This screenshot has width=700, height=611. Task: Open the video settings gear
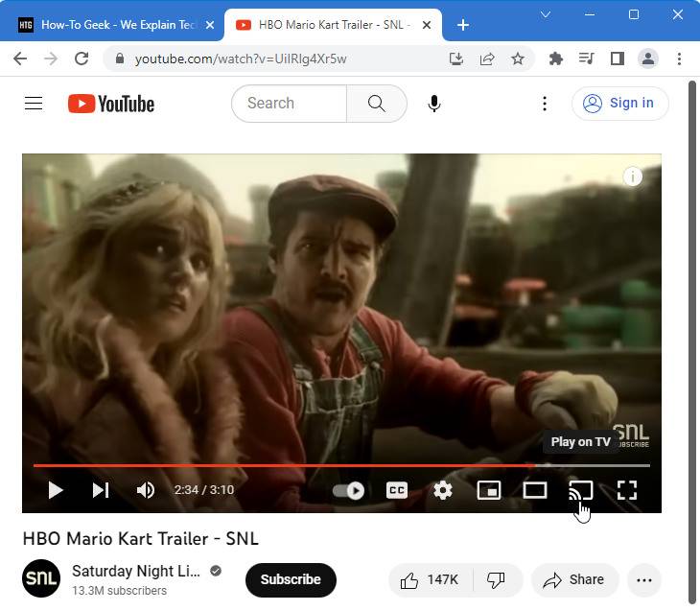(443, 490)
